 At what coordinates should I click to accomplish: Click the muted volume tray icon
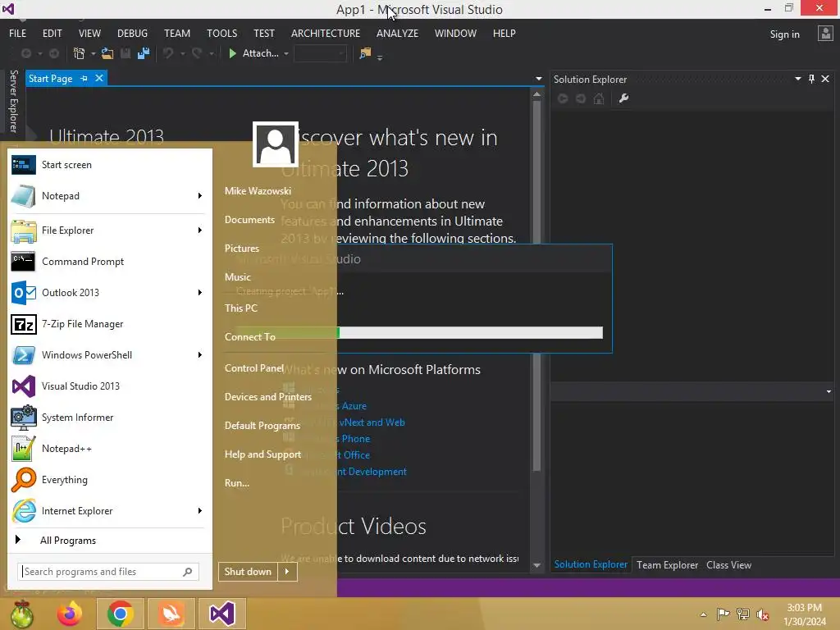click(763, 614)
